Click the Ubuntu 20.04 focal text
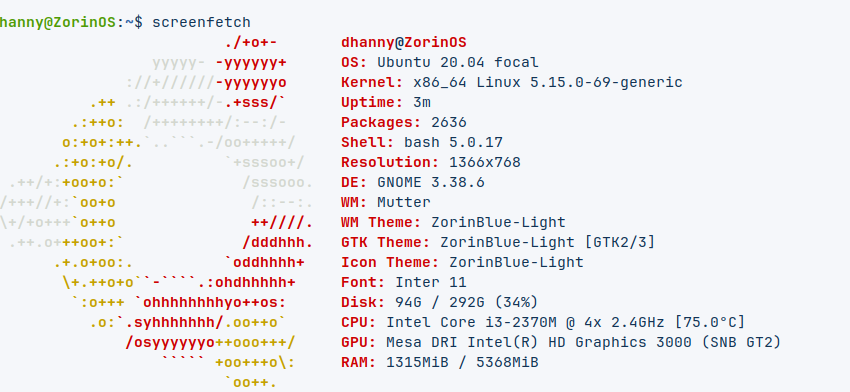 458,62
